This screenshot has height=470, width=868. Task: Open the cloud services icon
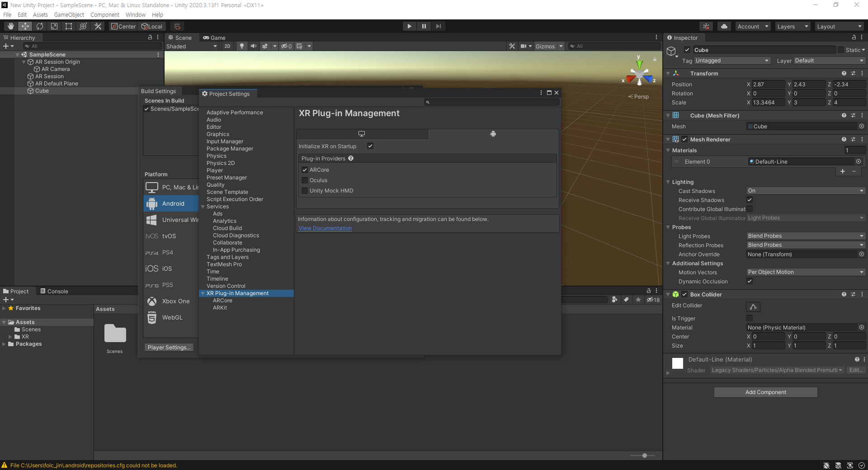(724, 26)
